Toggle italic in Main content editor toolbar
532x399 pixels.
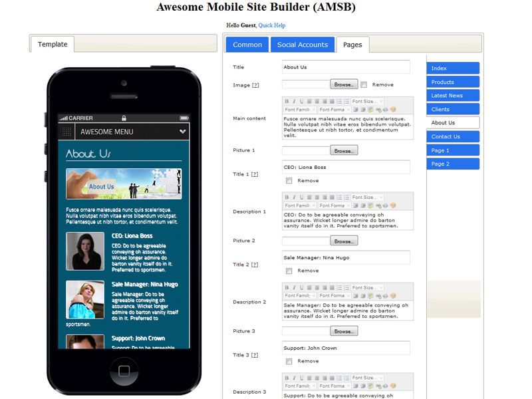294,101
